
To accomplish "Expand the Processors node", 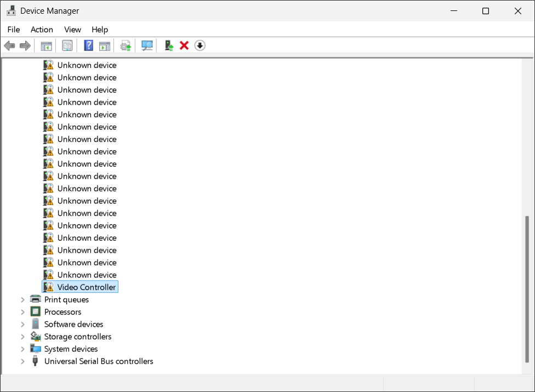I will point(22,312).
